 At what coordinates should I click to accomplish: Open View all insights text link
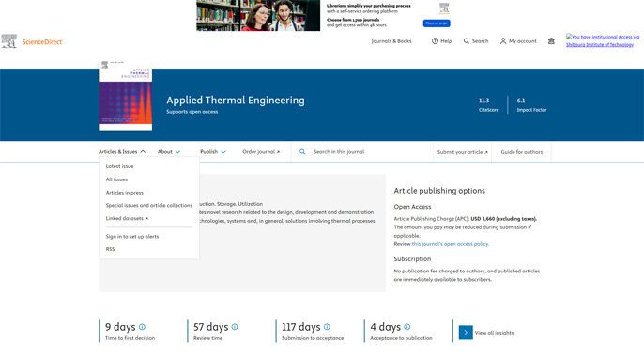coord(494,333)
